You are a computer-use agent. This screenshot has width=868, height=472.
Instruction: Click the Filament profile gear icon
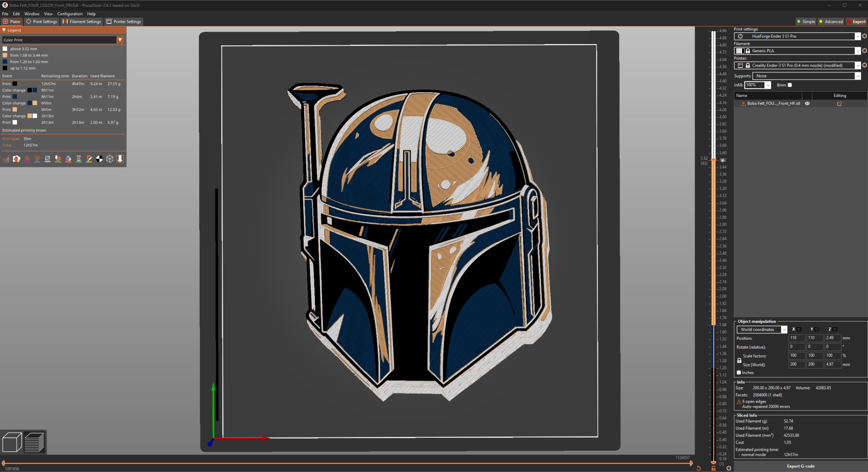tap(864, 50)
